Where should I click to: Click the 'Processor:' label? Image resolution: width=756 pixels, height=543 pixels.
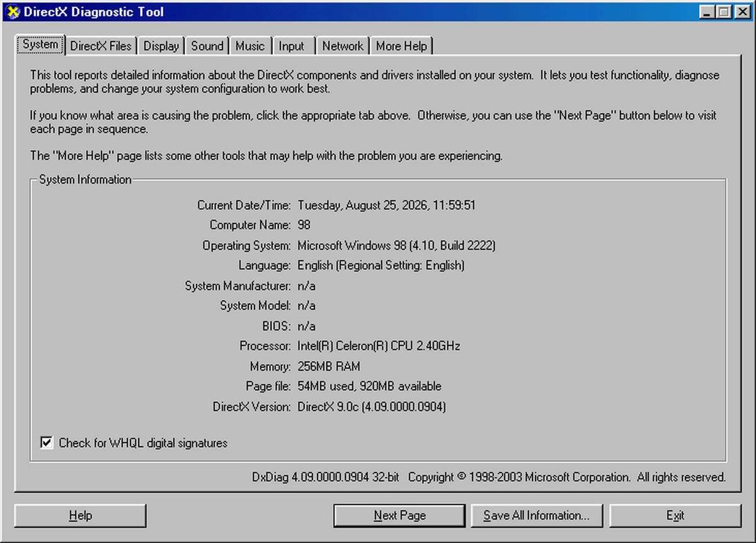(x=265, y=346)
